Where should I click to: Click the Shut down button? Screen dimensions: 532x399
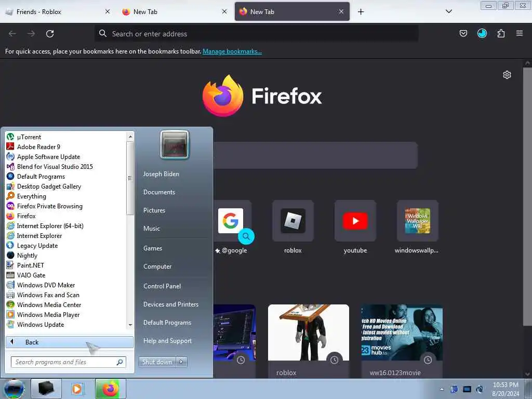[157, 362]
